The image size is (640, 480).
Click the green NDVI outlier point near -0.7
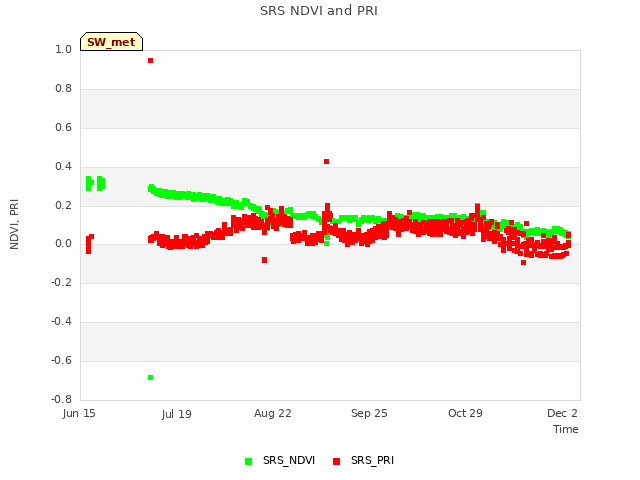pyautogui.click(x=151, y=378)
